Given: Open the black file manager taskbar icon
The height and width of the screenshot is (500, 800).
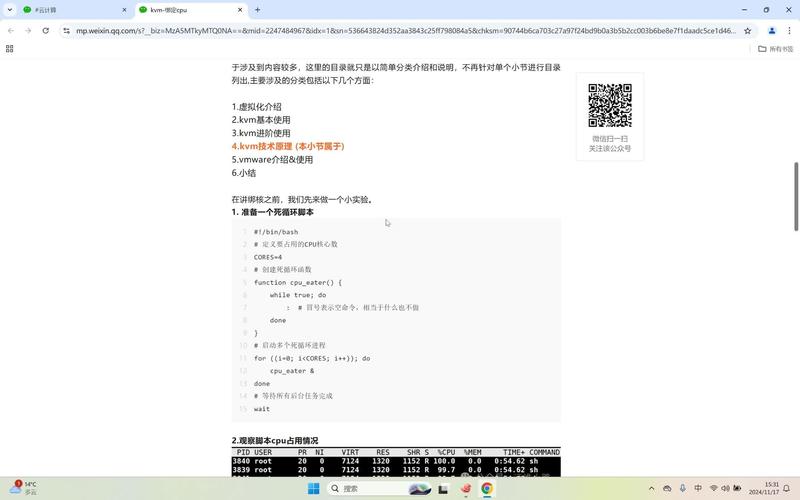Looking at the screenshot, I should 443,489.
